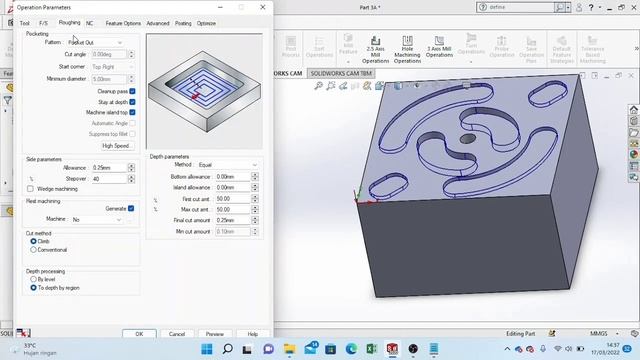Switch to the Optimize tab

pyautogui.click(x=206, y=23)
